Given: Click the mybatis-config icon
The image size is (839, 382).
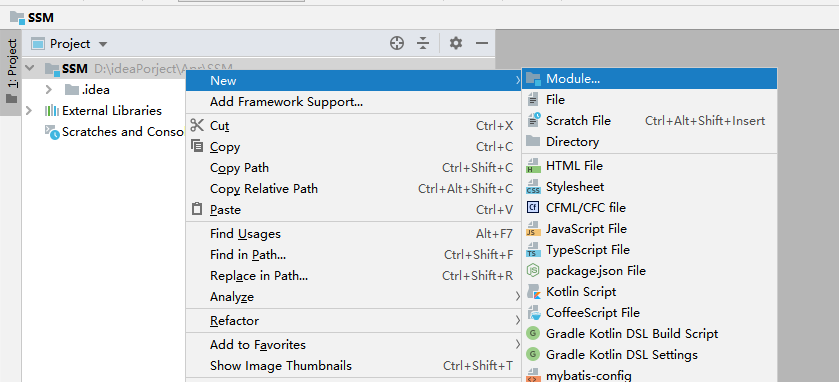Looking at the screenshot, I should pyautogui.click(x=533, y=376).
